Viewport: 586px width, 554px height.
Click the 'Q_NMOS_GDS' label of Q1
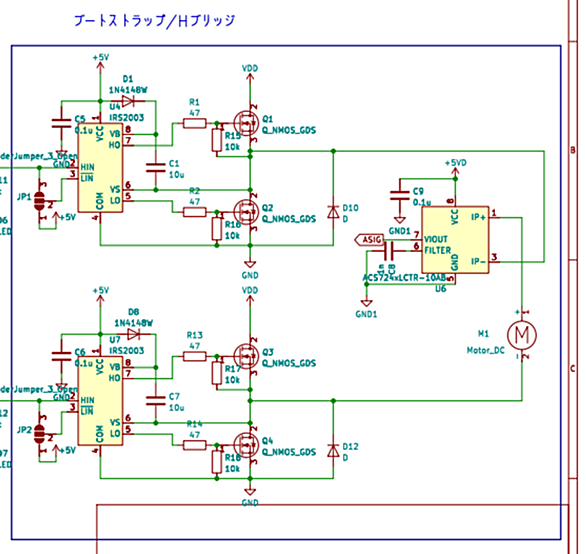289,130
